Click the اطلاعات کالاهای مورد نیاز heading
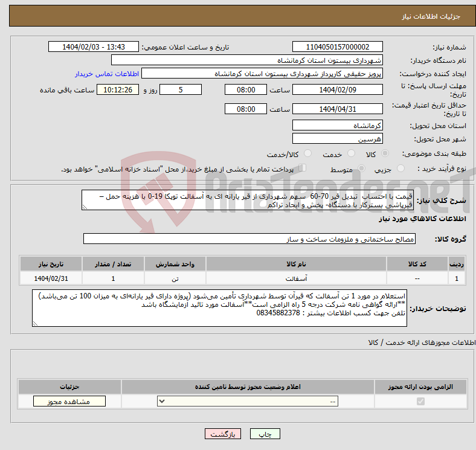This screenshot has height=450, width=476. (x=422, y=219)
